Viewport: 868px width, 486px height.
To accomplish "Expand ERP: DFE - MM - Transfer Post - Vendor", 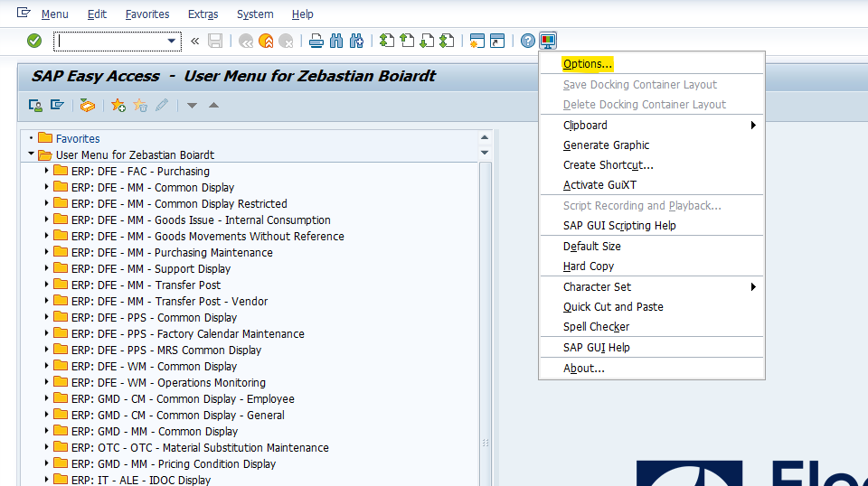I will pyautogui.click(x=46, y=301).
